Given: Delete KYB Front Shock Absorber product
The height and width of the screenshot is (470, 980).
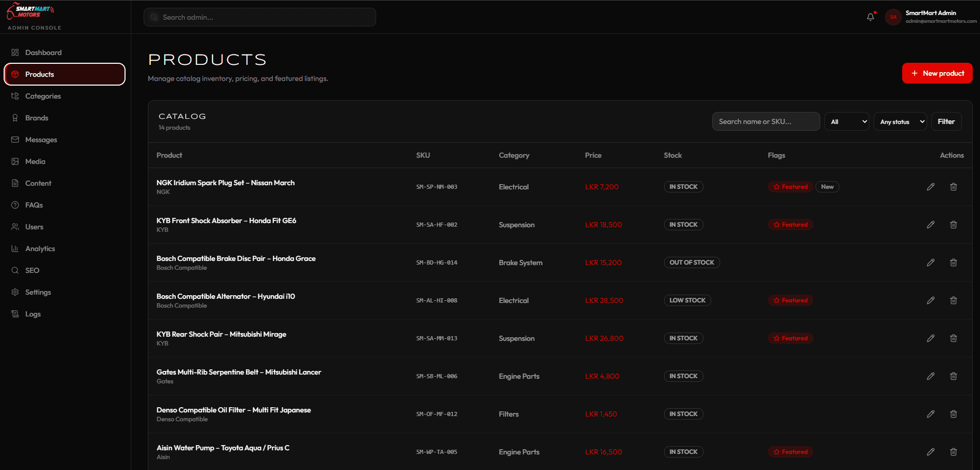Looking at the screenshot, I should 954,225.
